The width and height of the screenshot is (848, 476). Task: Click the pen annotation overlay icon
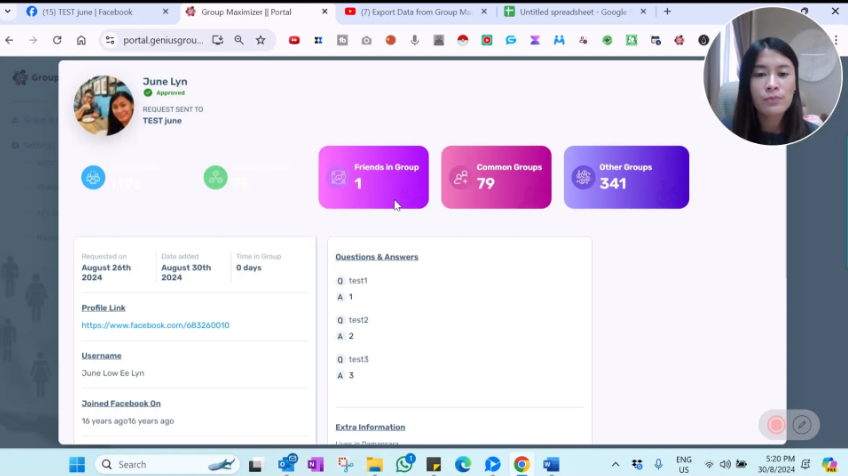tap(802, 425)
